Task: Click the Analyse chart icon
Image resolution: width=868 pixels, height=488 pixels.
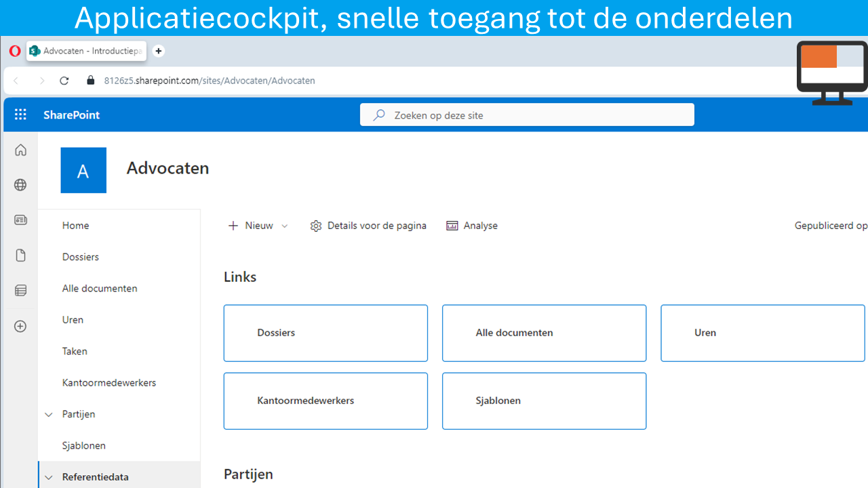Action: click(452, 226)
